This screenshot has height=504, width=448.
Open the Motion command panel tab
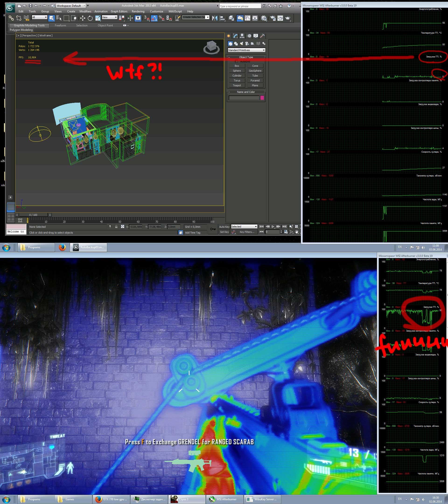click(249, 36)
